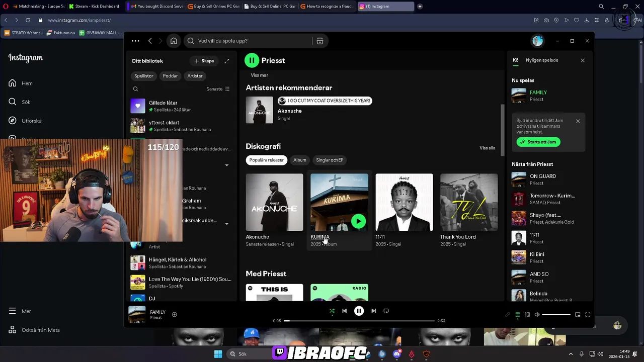The height and width of the screenshot is (362, 644).
Task: Open the Akonuche release cover
Action: [274, 202]
